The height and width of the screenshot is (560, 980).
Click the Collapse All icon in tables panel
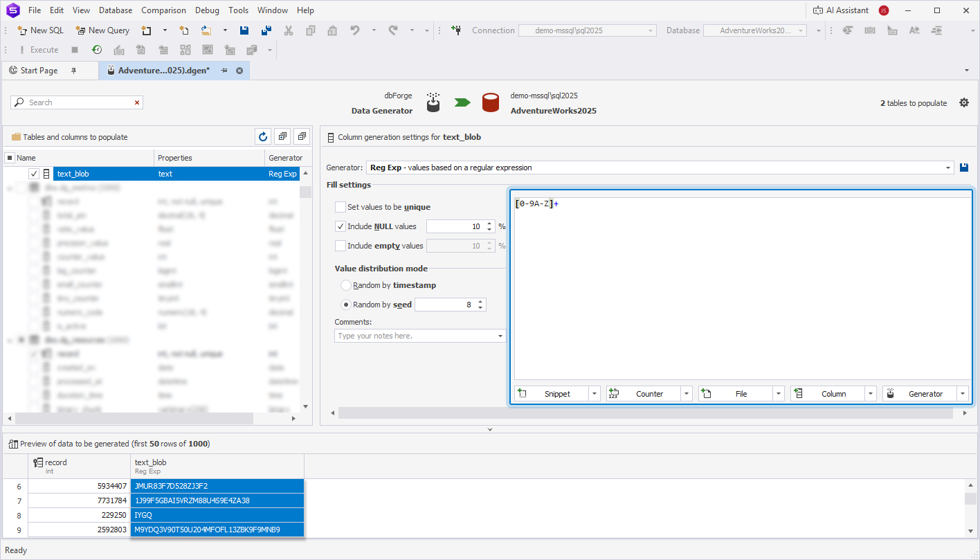[302, 137]
